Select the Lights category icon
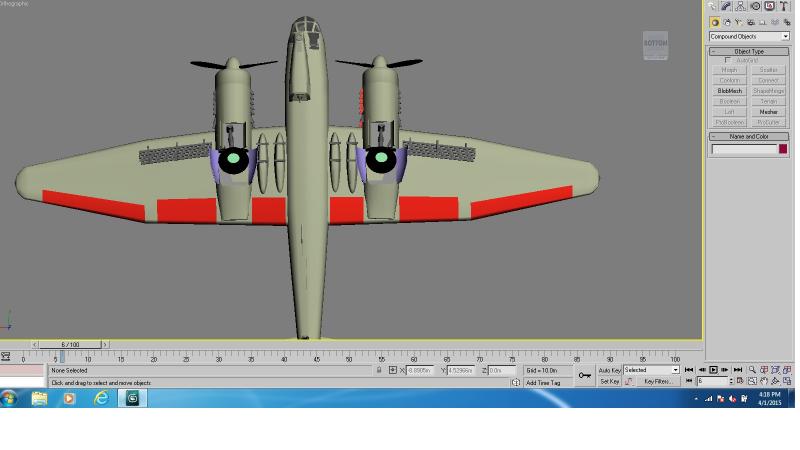 (738, 22)
